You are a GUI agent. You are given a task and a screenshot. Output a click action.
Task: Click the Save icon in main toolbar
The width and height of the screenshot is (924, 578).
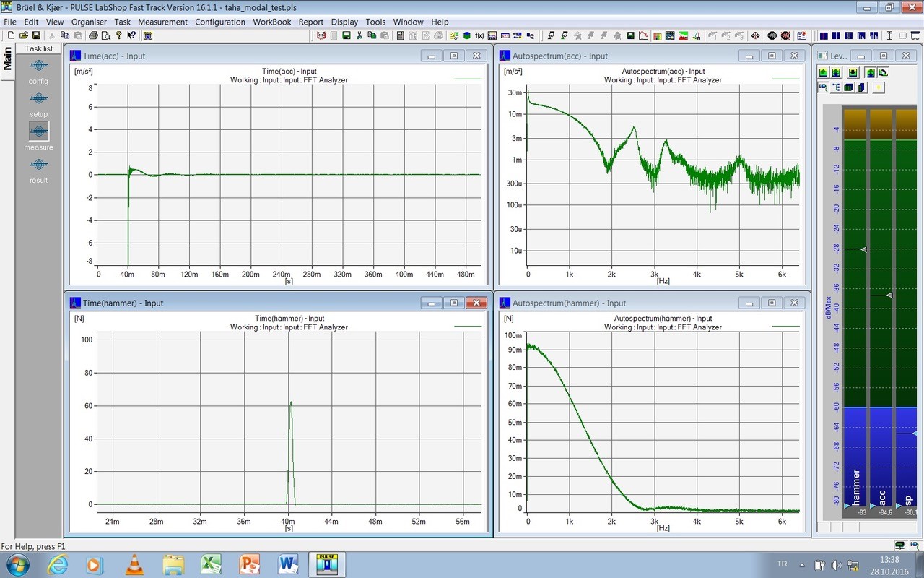(36, 35)
